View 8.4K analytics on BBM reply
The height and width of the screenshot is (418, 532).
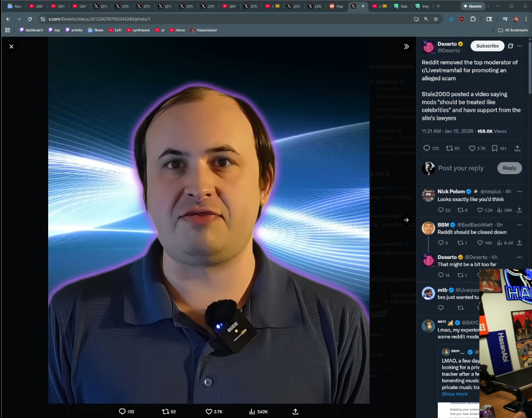(x=505, y=243)
